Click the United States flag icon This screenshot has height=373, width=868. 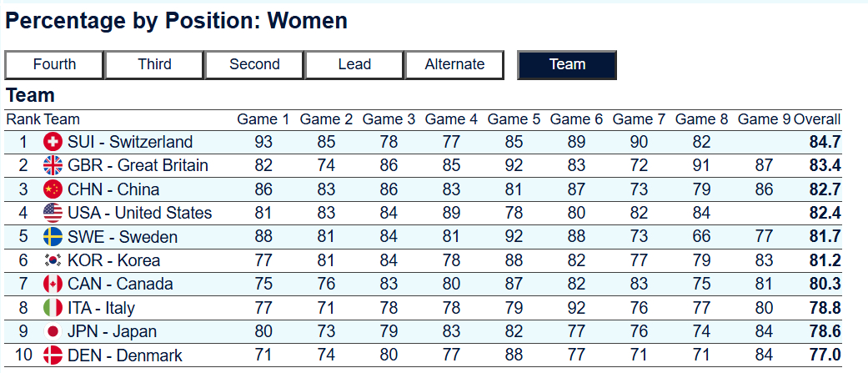[x=53, y=213]
